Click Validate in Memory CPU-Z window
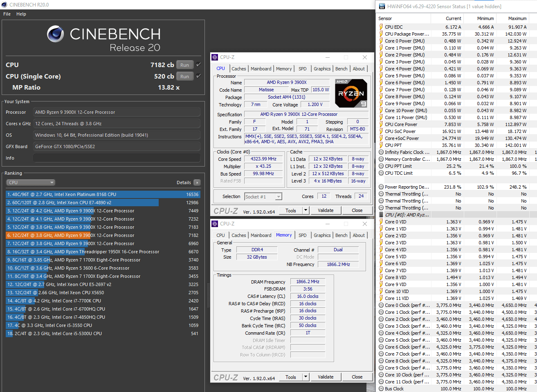537x392 pixels. [x=326, y=377]
